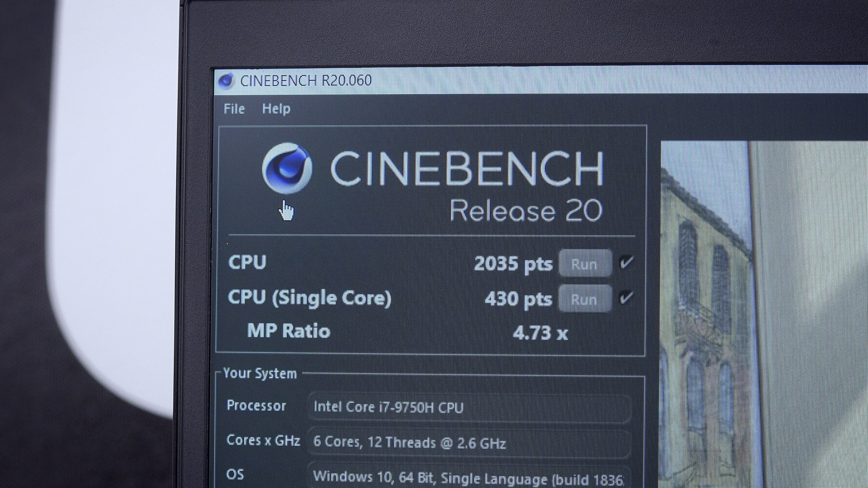868x488 pixels.
Task: Click the Cores x GHz label
Action: pos(263,441)
